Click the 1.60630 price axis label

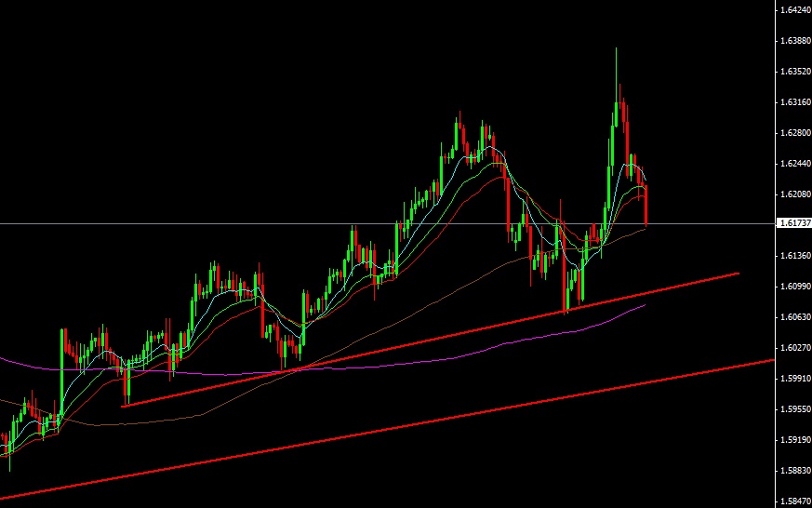(795, 316)
